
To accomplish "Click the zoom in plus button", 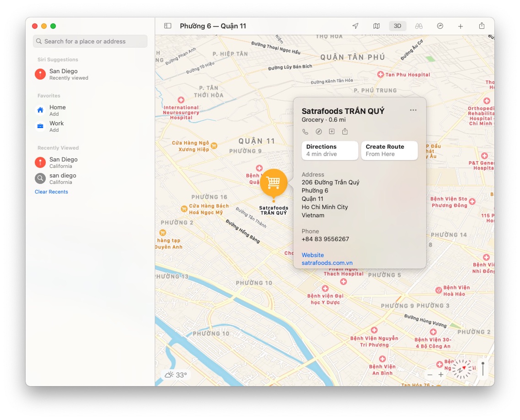I will point(441,375).
